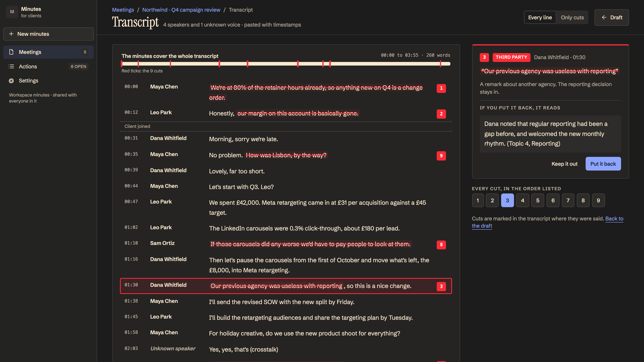The height and width of the screenshot is (362, 644).
Task: Click Put it back button
Action: click(x=603, y=164)
